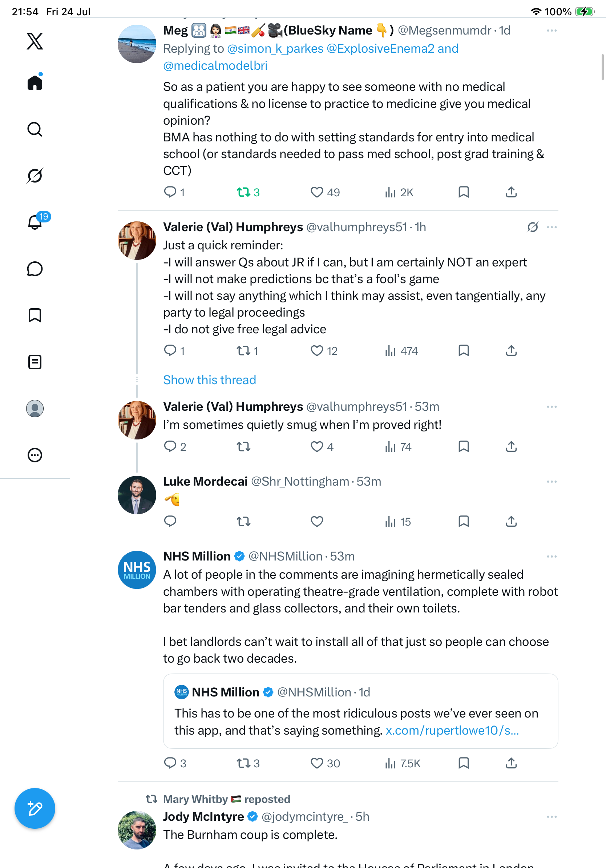
Task: Click the timeline scrollbar thumb
Action: 603,67
